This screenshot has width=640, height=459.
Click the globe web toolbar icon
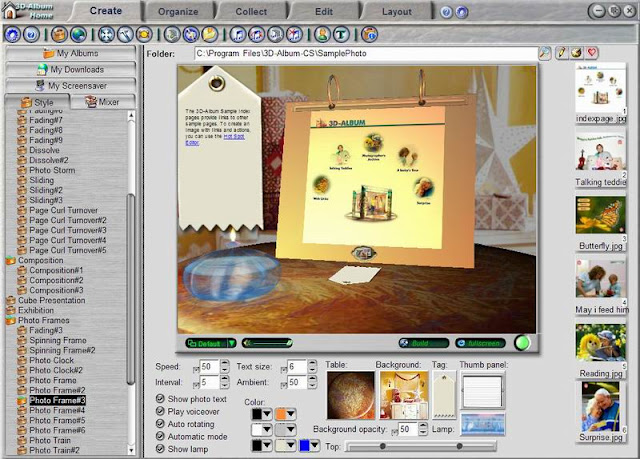pos(78,34)
